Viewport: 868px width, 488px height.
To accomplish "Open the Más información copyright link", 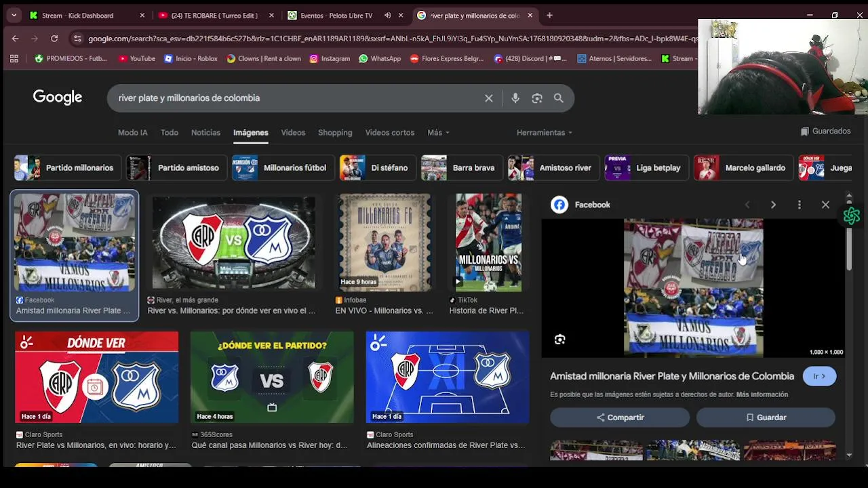I will (762, 394).
